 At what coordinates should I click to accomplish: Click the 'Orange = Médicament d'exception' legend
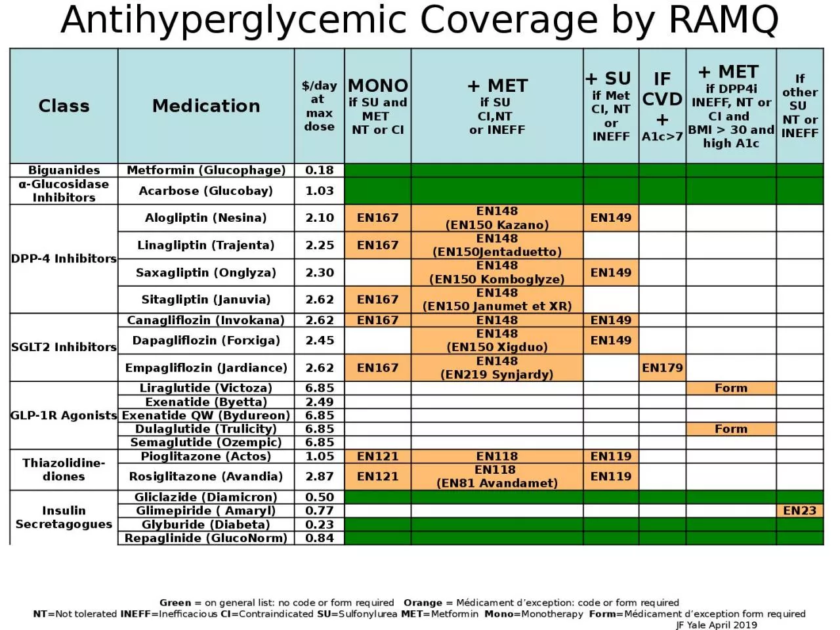pyautogui.click(x=541, y=602)
